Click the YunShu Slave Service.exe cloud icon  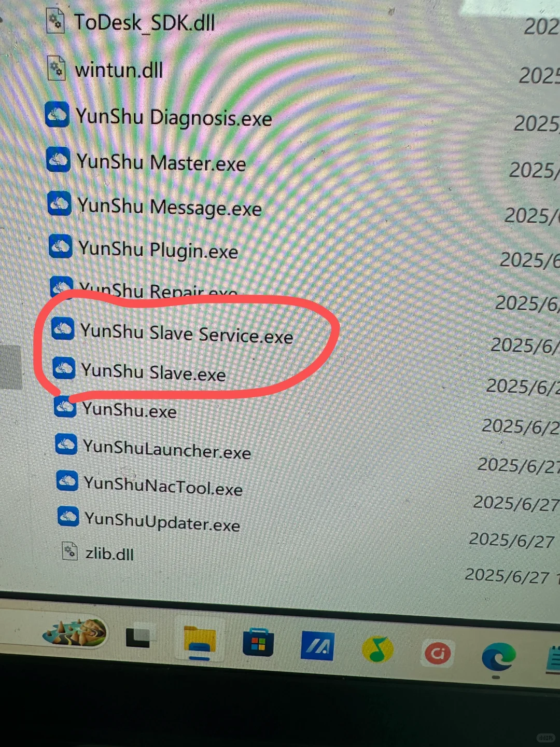tap(63, 328)
